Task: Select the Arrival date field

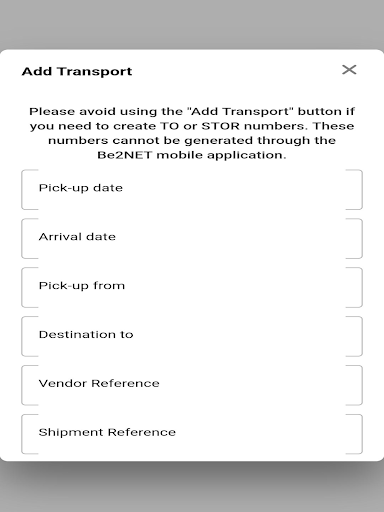Action: (x=192, y=239)
